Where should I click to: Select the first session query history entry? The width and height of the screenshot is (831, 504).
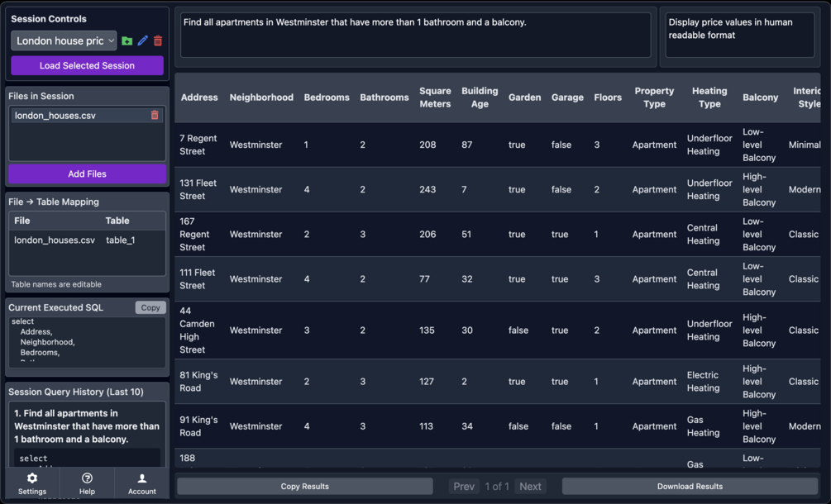pyautogui.click(x=87, y=426)
